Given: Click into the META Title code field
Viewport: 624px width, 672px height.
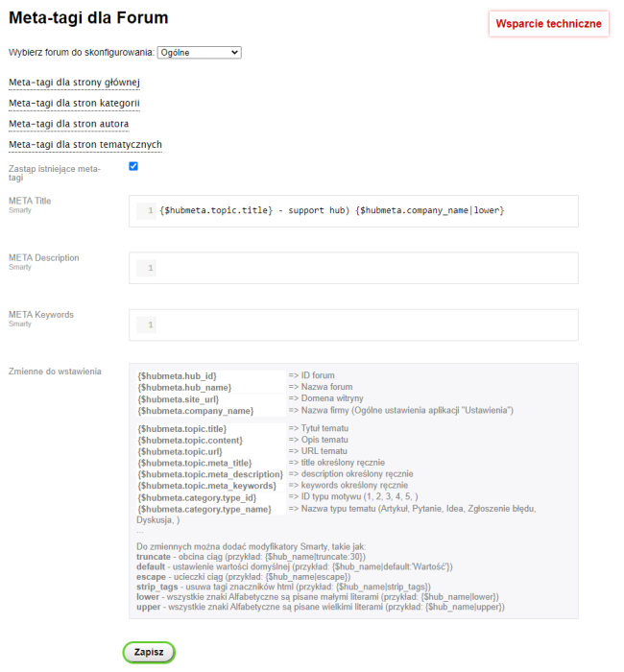Looking at the screenshot, I should pos(365,210).
